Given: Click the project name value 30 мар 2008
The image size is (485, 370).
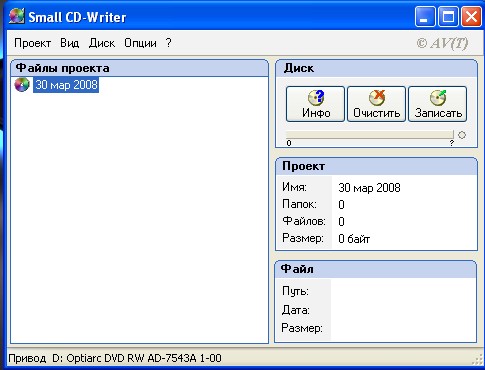Looking at the screenshot, I should point(369,188).
